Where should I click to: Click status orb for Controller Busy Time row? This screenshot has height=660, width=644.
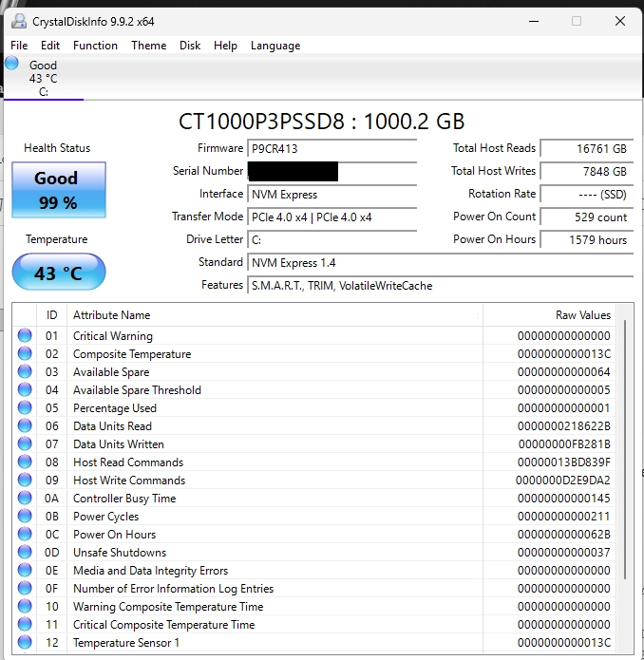click(x=25, y=498)
